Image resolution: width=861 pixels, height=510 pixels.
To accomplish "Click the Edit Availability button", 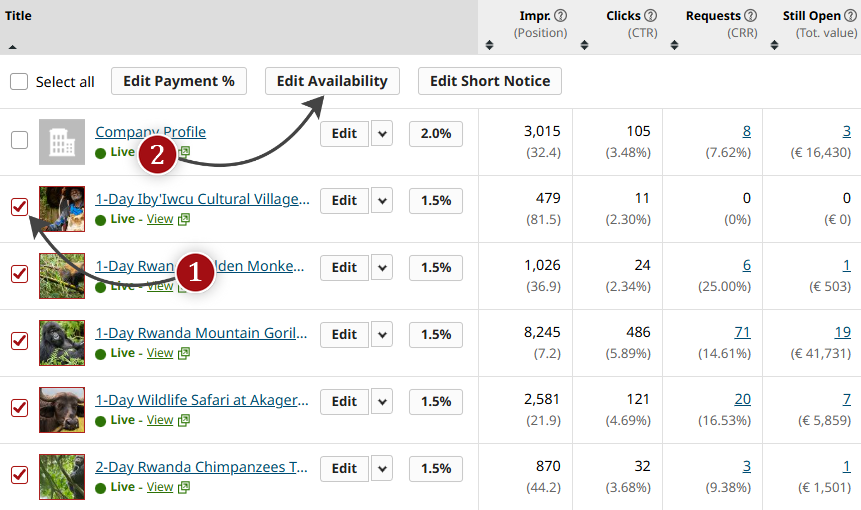I will (332, 81).
